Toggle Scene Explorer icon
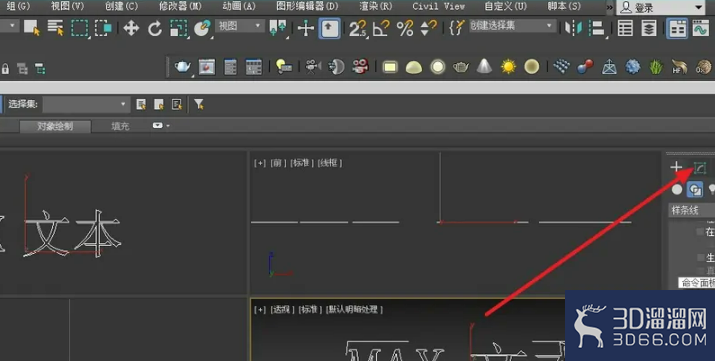The height and width of the screenshot is (361, 715). pyautogui.click(x=625, y=28)
